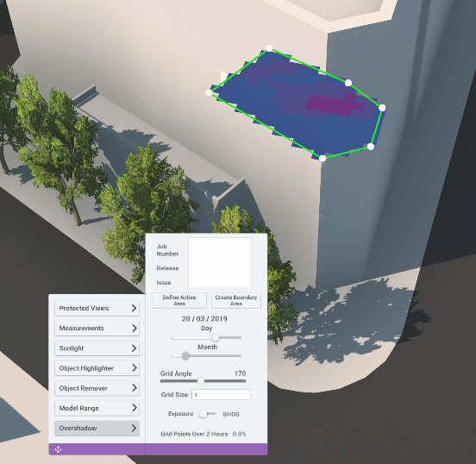Click the bottom white boundary vertex handle
The height and width of the screenshot is (464, 476).
[x=323, y=158]
